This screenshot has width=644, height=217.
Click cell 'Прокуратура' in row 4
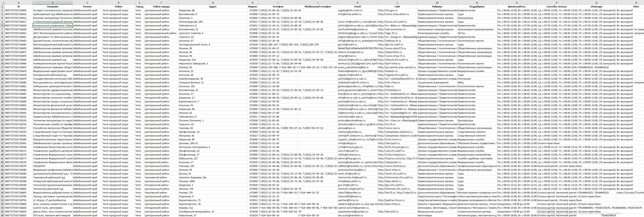pyautogui.click(x=477, y=18)
